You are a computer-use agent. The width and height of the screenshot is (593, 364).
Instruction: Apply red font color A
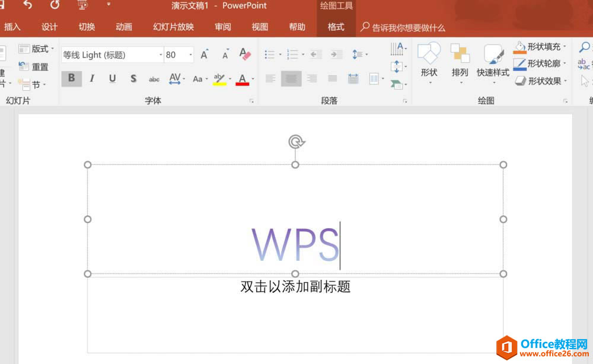[x=242, y=79]
